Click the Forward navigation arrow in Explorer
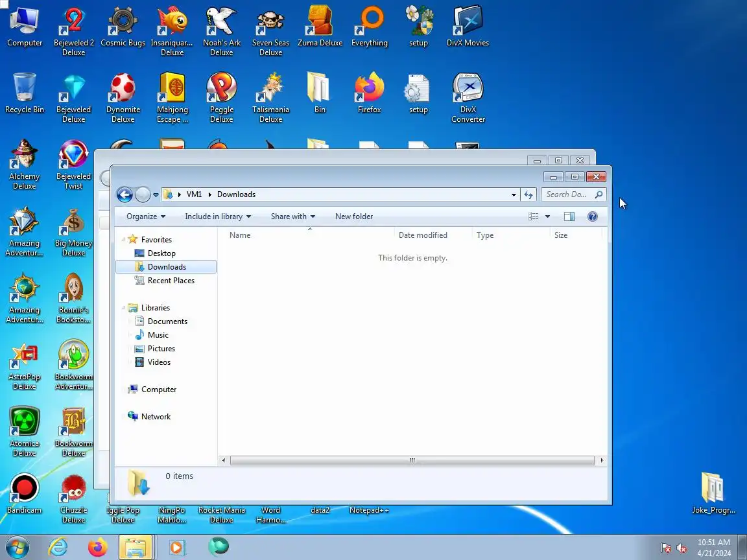Screen dimensions: 747x560 click(143, 194)
